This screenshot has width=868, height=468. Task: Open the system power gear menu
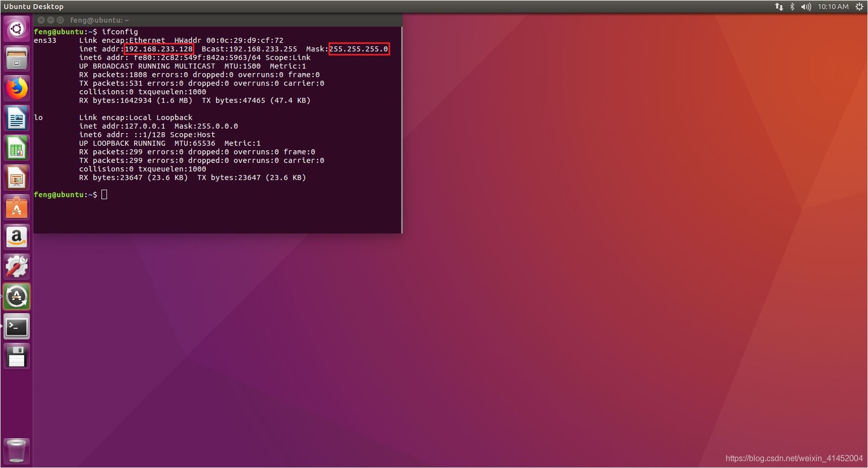click(x=859, y=7)
